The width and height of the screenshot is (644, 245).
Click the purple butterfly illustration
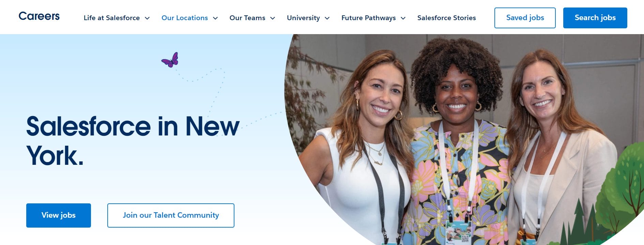(170, 60)
